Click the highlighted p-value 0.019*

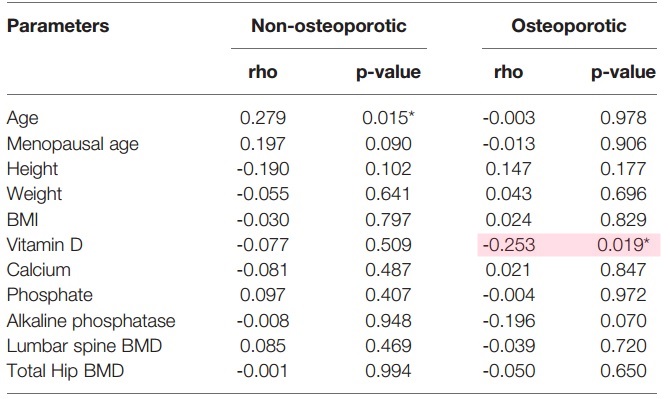(623, 245)
